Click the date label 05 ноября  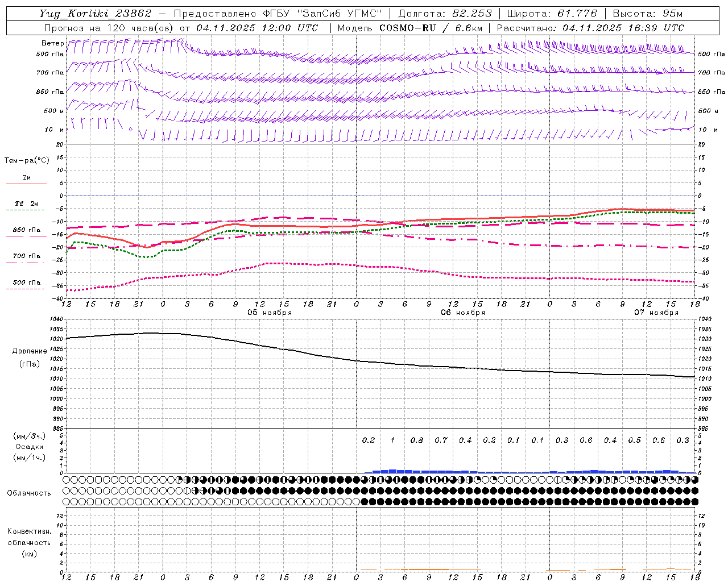pos(270,313)
